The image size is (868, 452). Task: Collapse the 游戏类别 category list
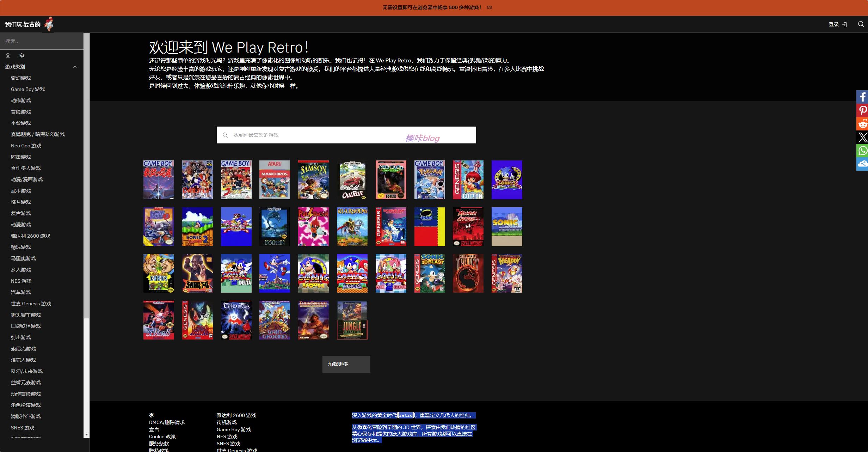tap(75, 67)
